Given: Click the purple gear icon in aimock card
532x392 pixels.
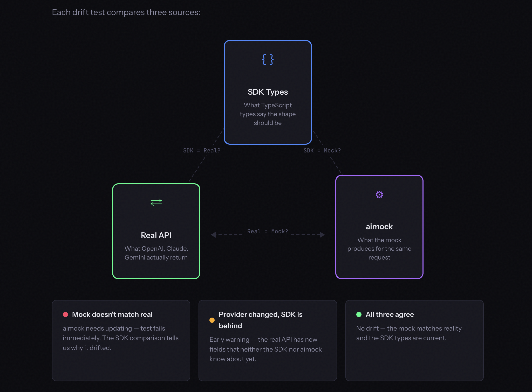Looking at the screenshot, I should coord(379,194).
